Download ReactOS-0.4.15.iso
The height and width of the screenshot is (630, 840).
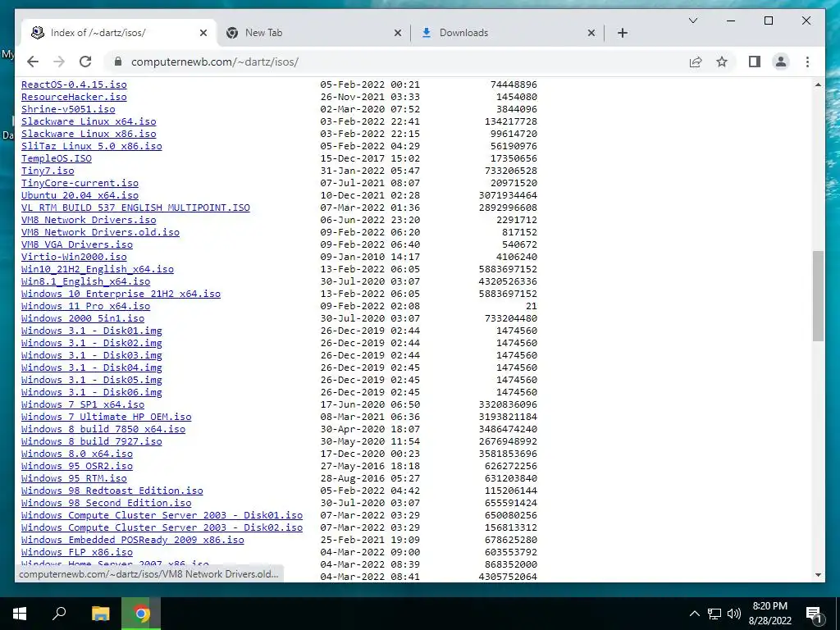point(74,84)
